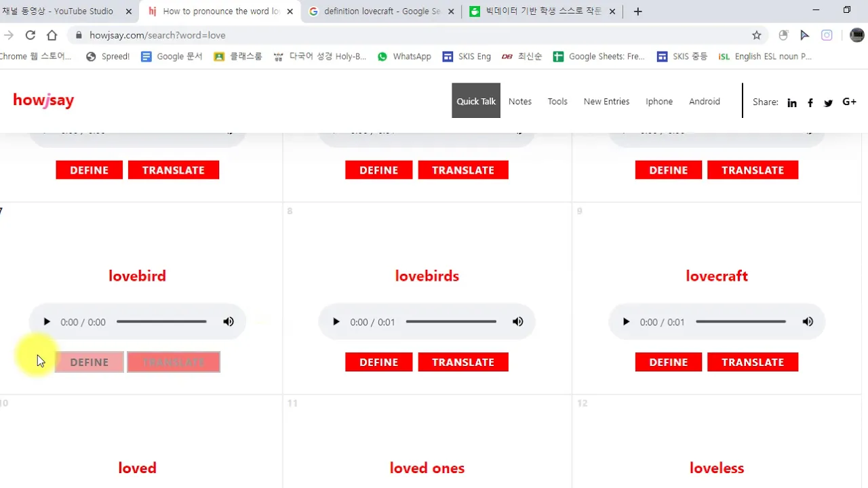The image size is (868, 488).
Task: Mute the lovebirds audio player
Action: click(518, 322)
